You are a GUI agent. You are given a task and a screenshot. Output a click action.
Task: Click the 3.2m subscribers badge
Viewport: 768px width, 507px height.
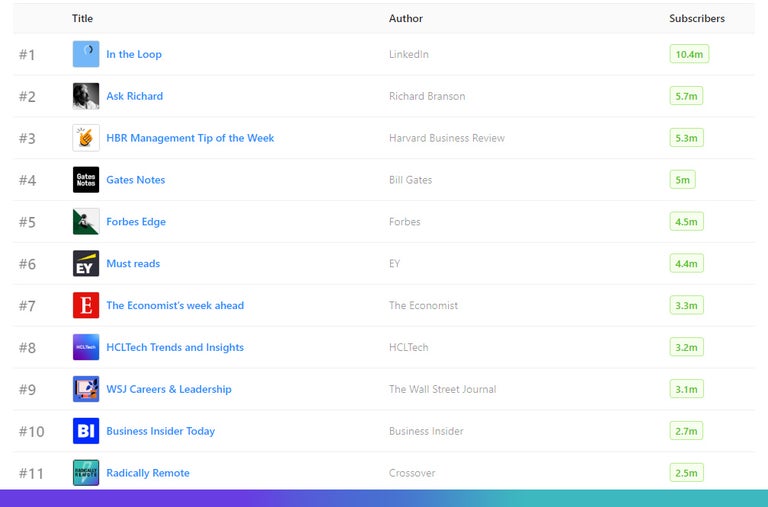point(686,347)
